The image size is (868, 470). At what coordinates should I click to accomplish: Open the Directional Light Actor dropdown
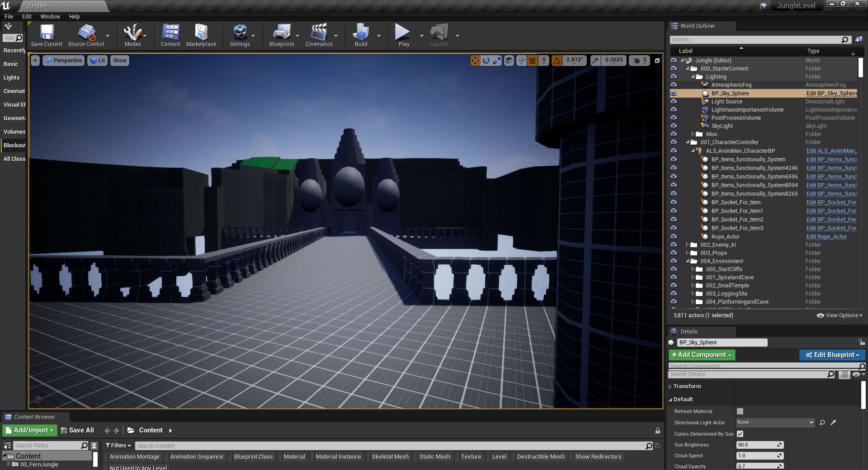[775, 423]
